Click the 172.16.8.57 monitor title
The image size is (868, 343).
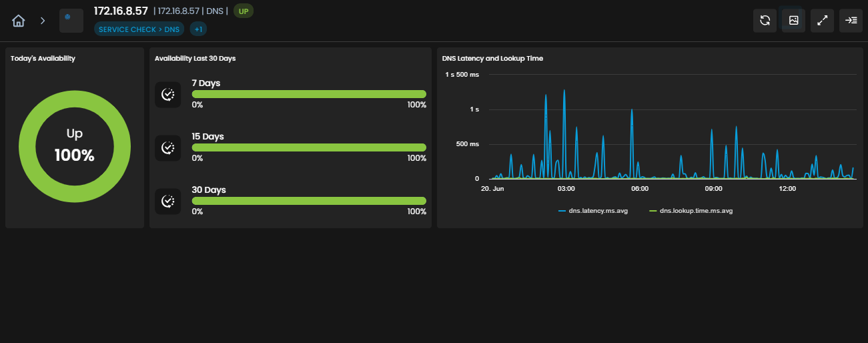coord(121,11)
